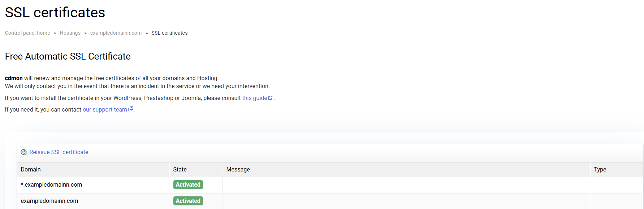The width and height of the screenshot is (644, 209).
Task: Navigate to exampledomainn.com in the breadcrumb
Action: pyautogui.click(x=116, y=33)
